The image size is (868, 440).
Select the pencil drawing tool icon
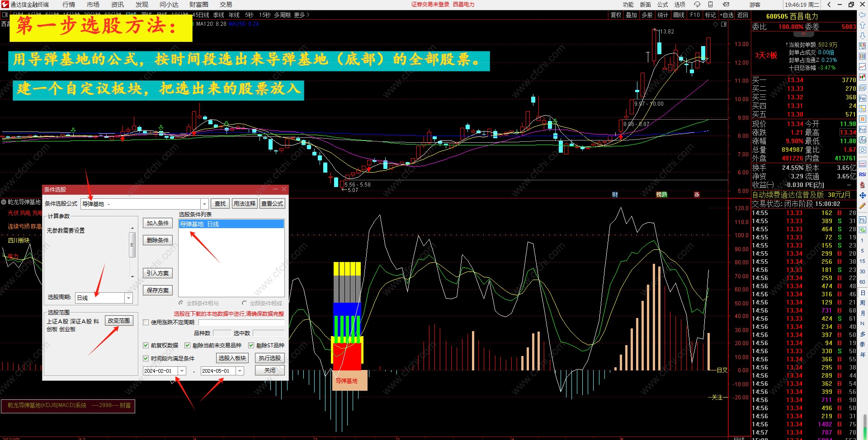point(863,206)
